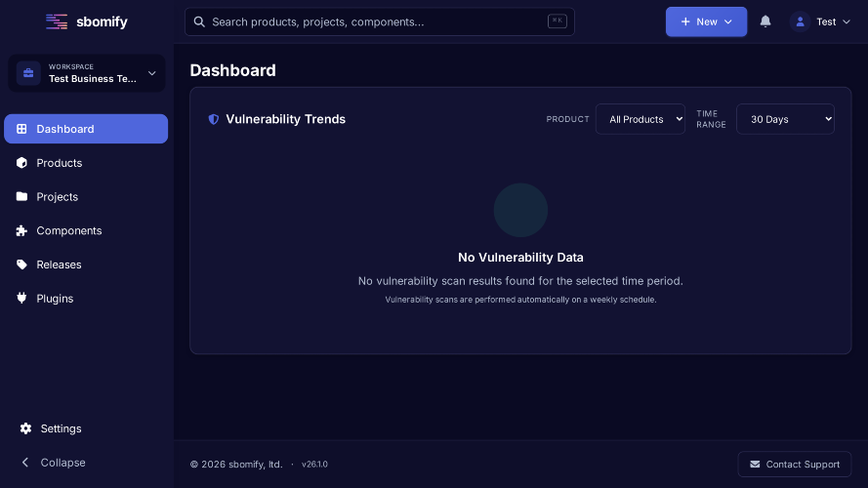Screen dimensions: 868x488
Task: Click the sbomify logo icon
Action: click(57, 21)
